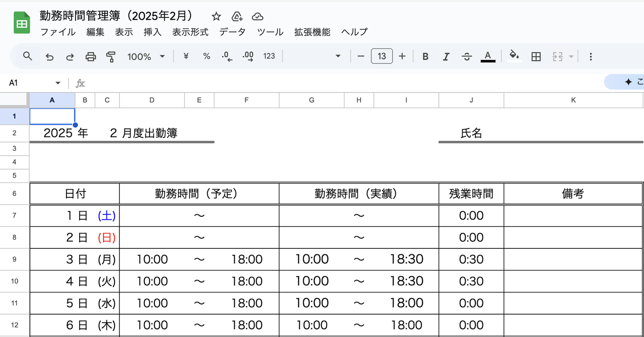Image resolution: width=644 pixels, height=337 pixels.
Task: Select row 6 header
Action: coord(14,193)
